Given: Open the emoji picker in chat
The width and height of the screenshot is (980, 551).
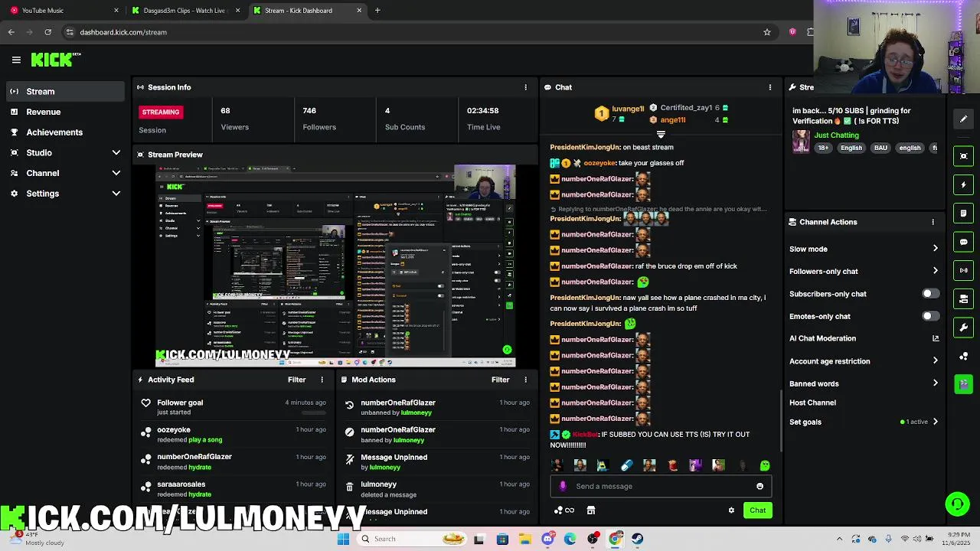Looking at the screenshot, I should click(759, 486).
